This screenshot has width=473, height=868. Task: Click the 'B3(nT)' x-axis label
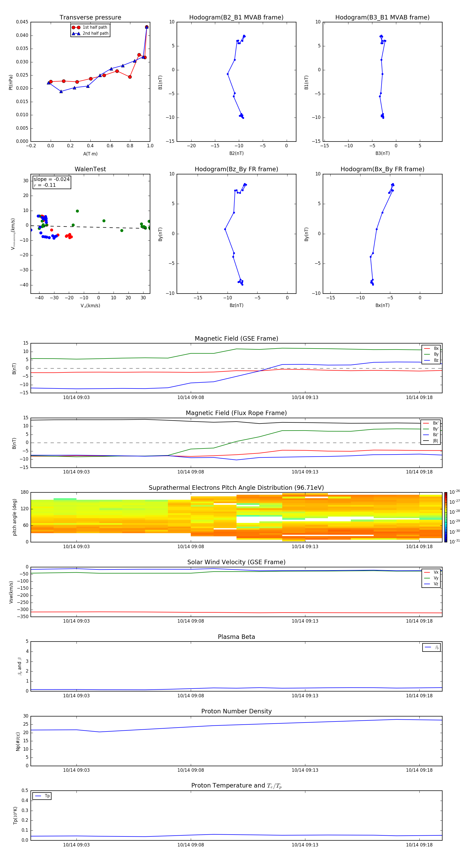[x=382, y=153]
